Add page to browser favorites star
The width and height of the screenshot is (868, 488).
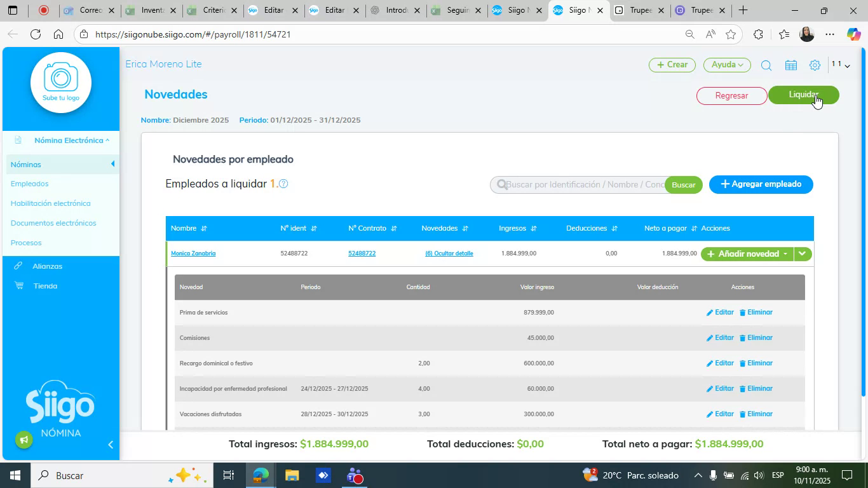tap(731, 34)
